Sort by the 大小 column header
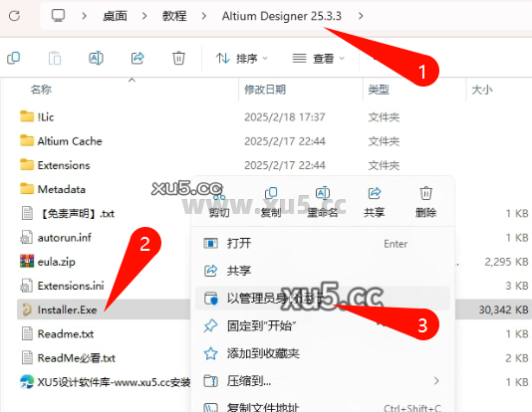The height and width of the screenshot is (412, 532). 482,90
